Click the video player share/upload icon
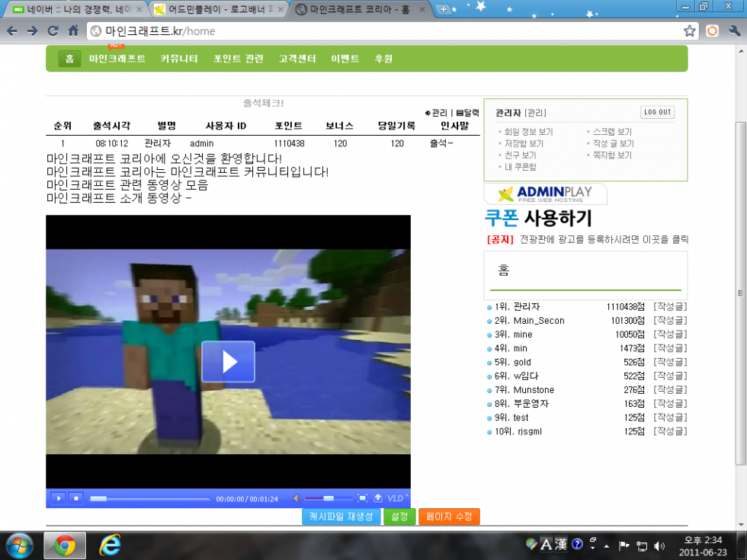 (378, 498)
